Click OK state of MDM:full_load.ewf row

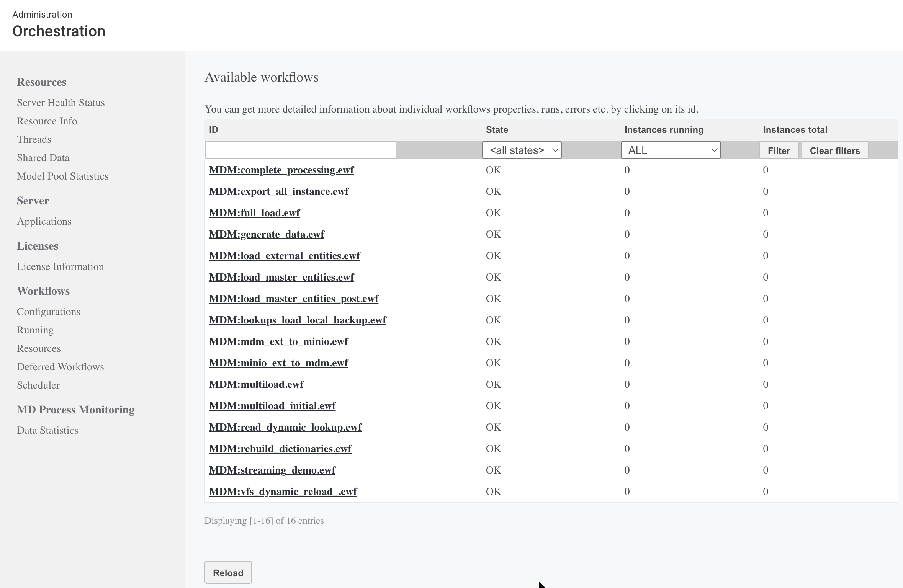(x=493, y=213)
